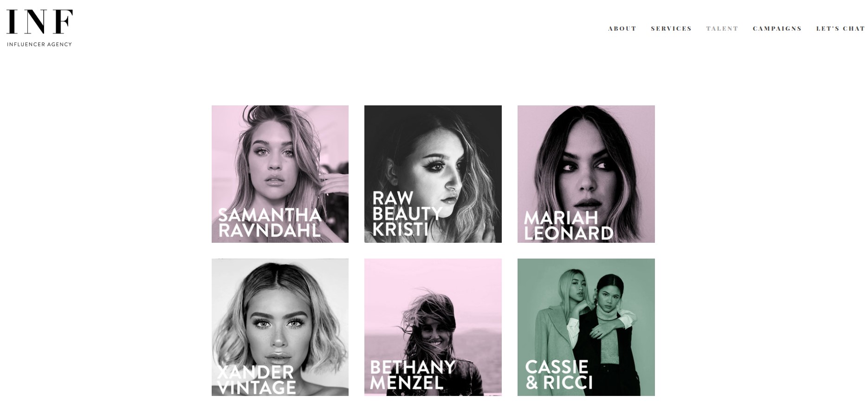Open the Services menu item
This screenshot has width=868, height=402.
point(671,29)
